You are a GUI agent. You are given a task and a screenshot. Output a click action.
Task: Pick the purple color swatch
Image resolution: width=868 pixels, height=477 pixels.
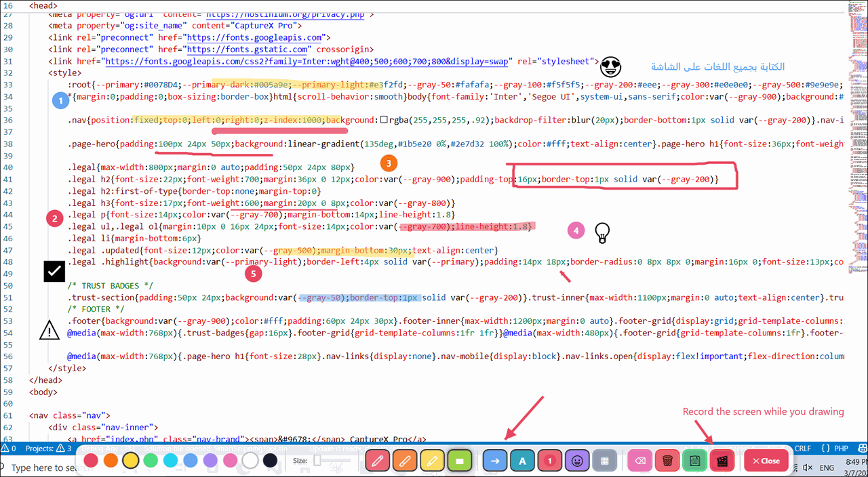click(x=210, y=461)
